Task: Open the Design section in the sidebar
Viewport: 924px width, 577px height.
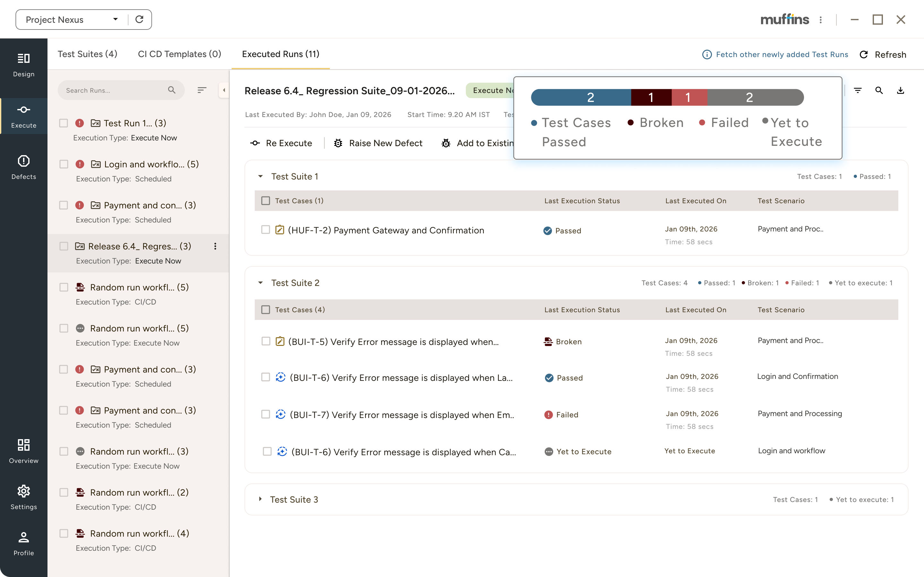Action: tap(24, 65)
